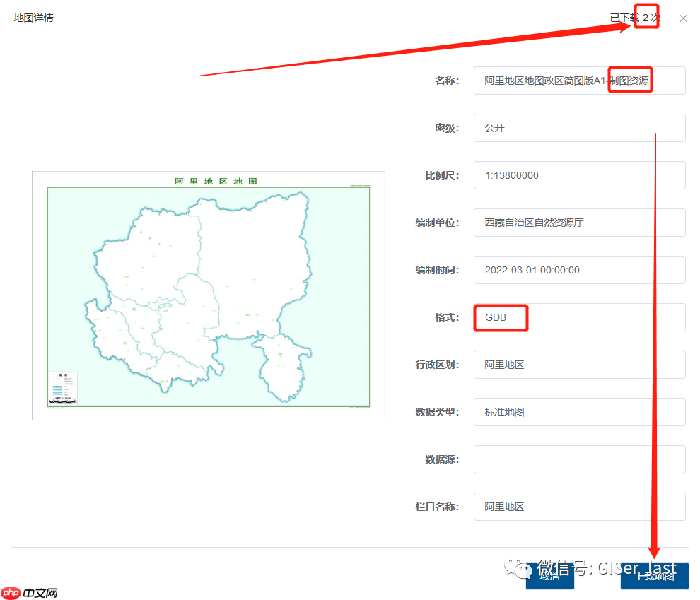Close the 地图详情 dialog
The width and height of the screenshot is (700, 600).
[x=683, y=18]
